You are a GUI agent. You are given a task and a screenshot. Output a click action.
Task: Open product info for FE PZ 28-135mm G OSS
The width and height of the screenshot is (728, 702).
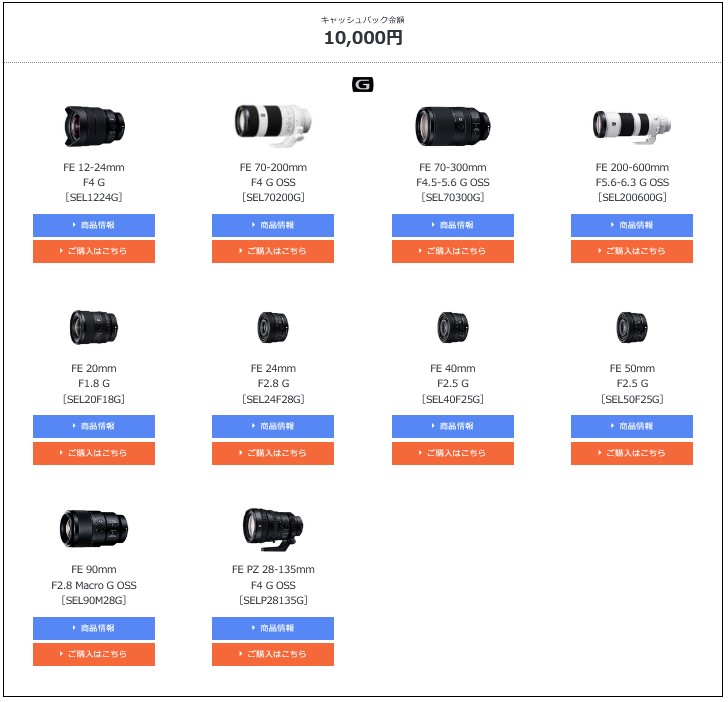pyautogui.click(x=273, y=628)
